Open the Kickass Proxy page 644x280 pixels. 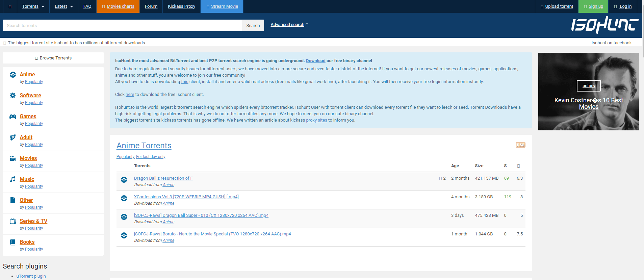click(x=181, y=6)
